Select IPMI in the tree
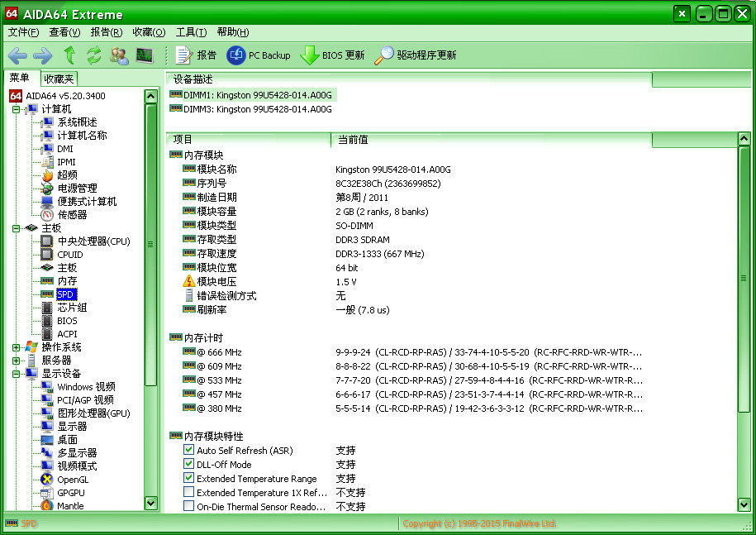This screenshot has width=756, height=535. (59, 162)
